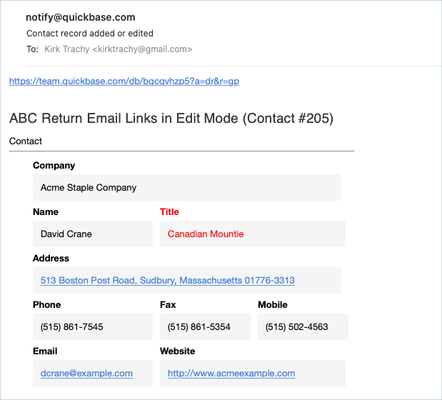Click the sender notify@quickbase.com
This screenshot has height=400, width=442.
tap(81, 17)
